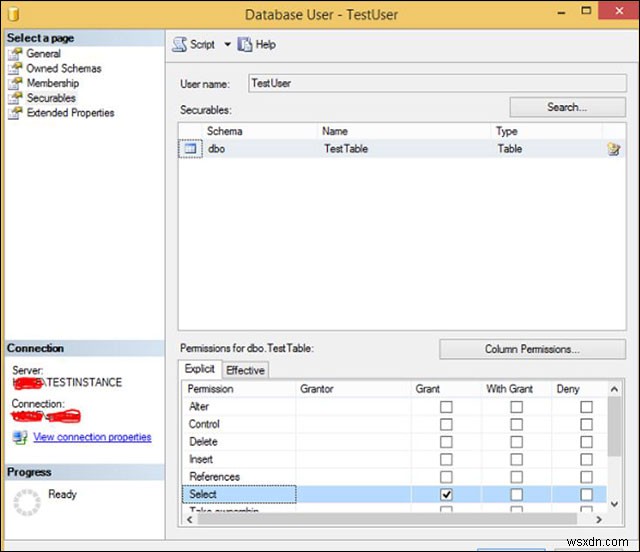Viewport: 640px width, 552px height.
Task: Select the Owned Schemas page label
Action: click(64, 68)
